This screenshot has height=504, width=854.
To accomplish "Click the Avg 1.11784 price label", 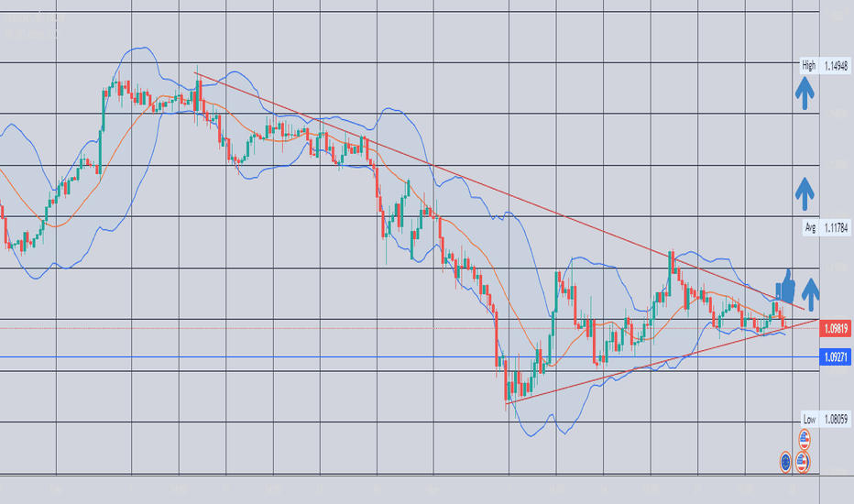I will tap(827, 227).
